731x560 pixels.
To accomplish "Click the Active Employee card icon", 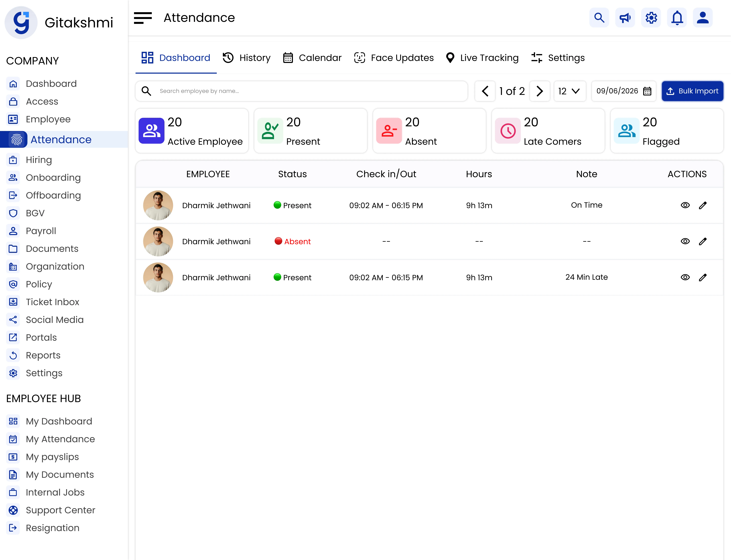I will [151, 131].
